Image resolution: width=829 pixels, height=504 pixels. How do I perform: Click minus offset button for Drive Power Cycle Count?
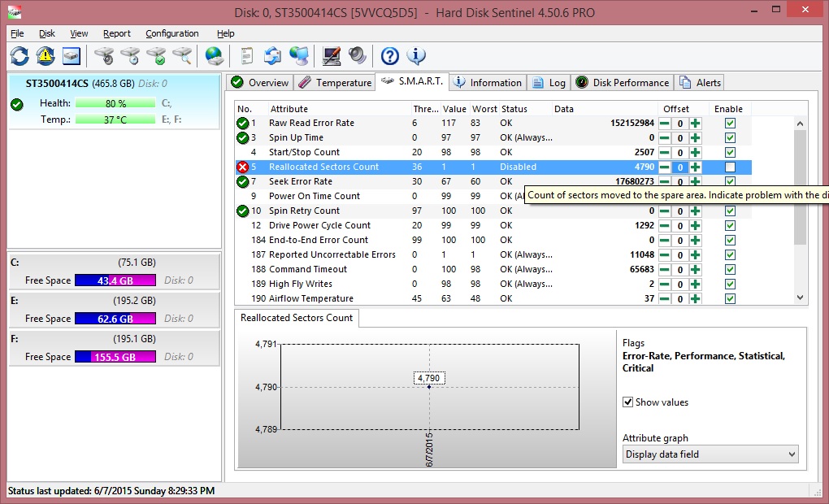665,226
